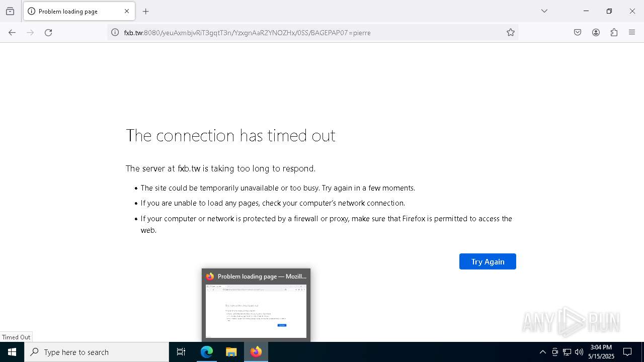
Task: Open File Explorer from taskbar
Action: tap(231, 352)
